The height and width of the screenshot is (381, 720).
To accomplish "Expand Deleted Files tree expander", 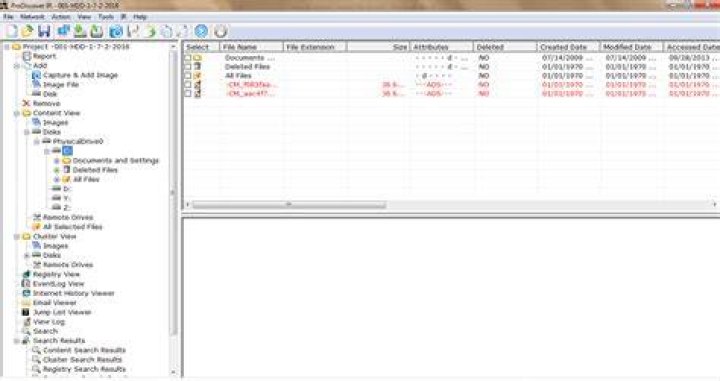I will pyautogui.click(x=56, y=170).
